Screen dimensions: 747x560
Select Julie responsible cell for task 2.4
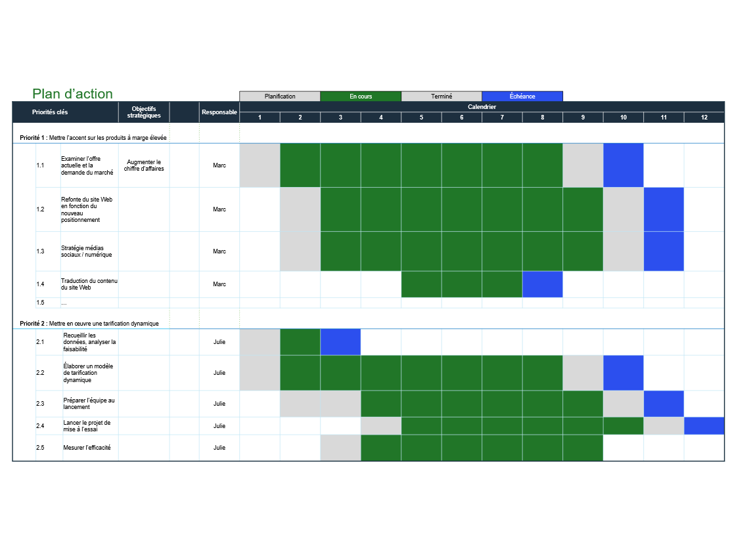point(219,425)
